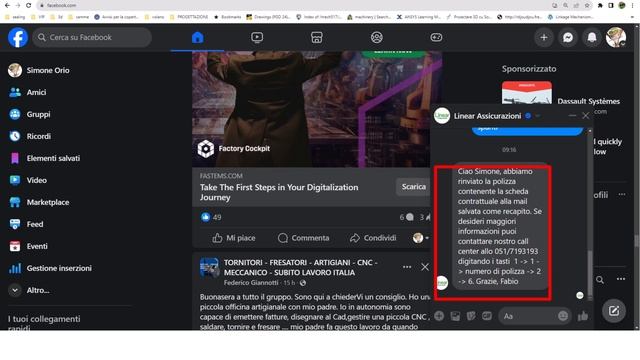The width and height of the screenshot is (640, 360).
Task: Open the Bookmarks item in bookmarks bar
Action: coord(228,17)
